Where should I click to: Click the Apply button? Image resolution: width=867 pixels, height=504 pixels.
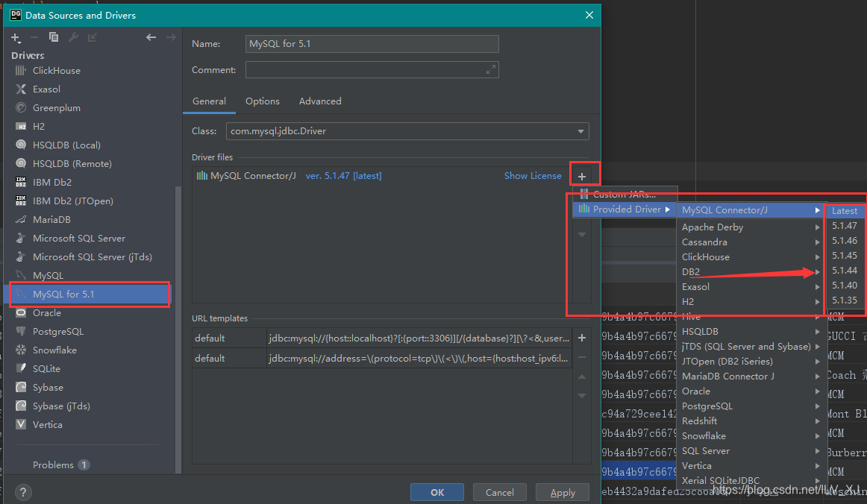(563, 492)
